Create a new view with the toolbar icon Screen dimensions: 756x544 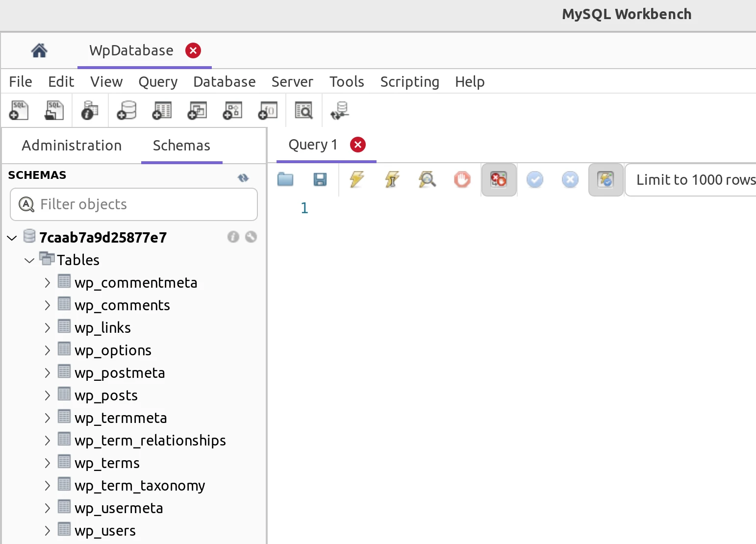[x=197, y=110]
